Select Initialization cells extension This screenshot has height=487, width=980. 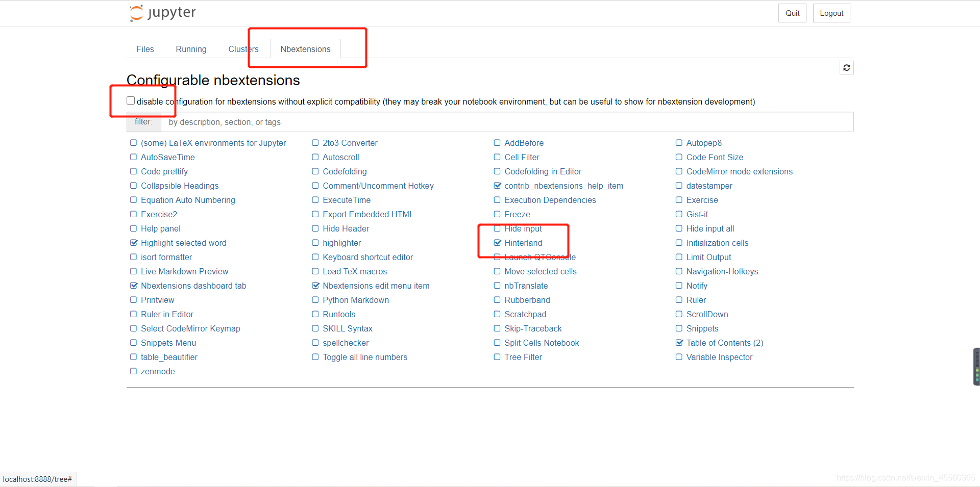[x=717, y=243]
